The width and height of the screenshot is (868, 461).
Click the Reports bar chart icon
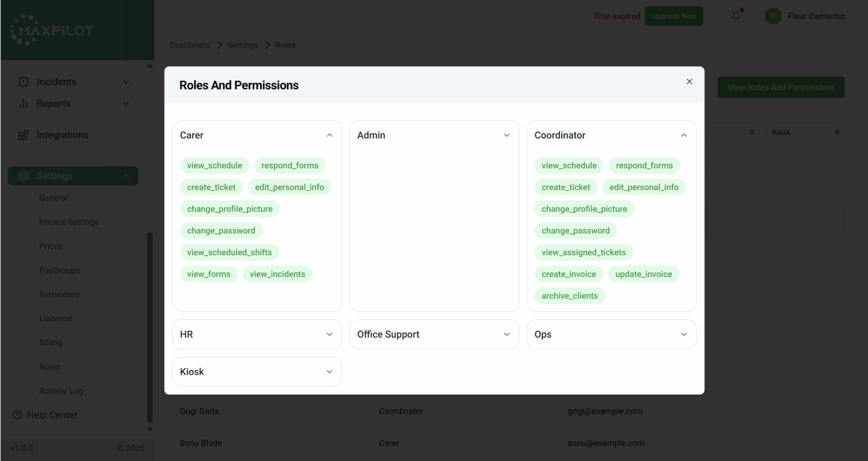pyautogui.click(x=23, y=103)
